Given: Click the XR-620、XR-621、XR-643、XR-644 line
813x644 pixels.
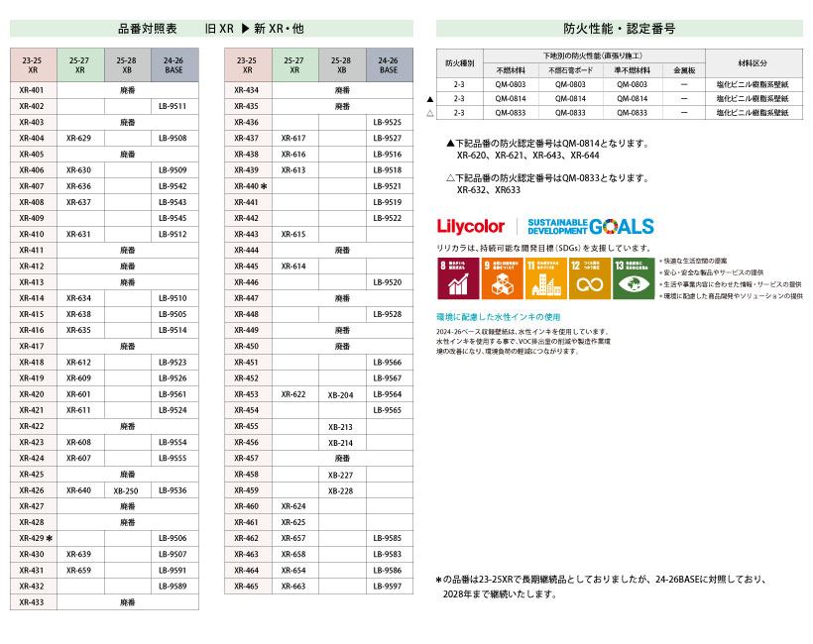Looking at the screenshot, I should tap(527, 156).
